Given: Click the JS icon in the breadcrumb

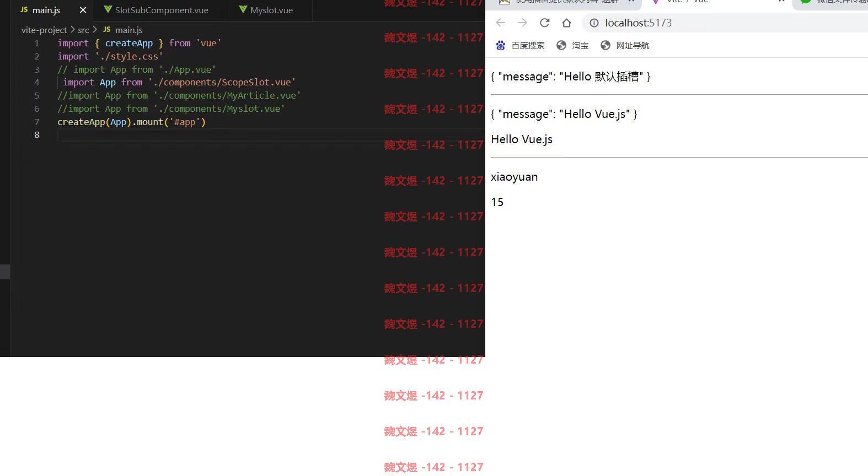Looking at the screenshot, I should 107,30.
